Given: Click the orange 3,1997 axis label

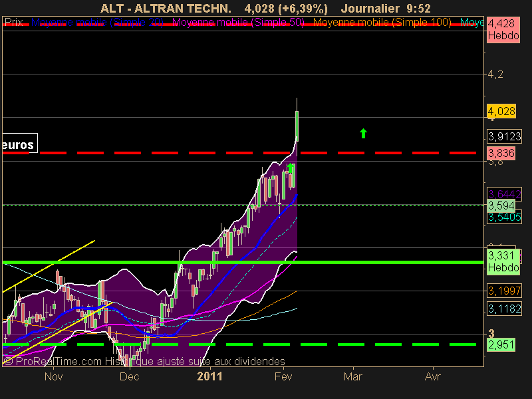Looking at the screenshot, I should point(504,291).
